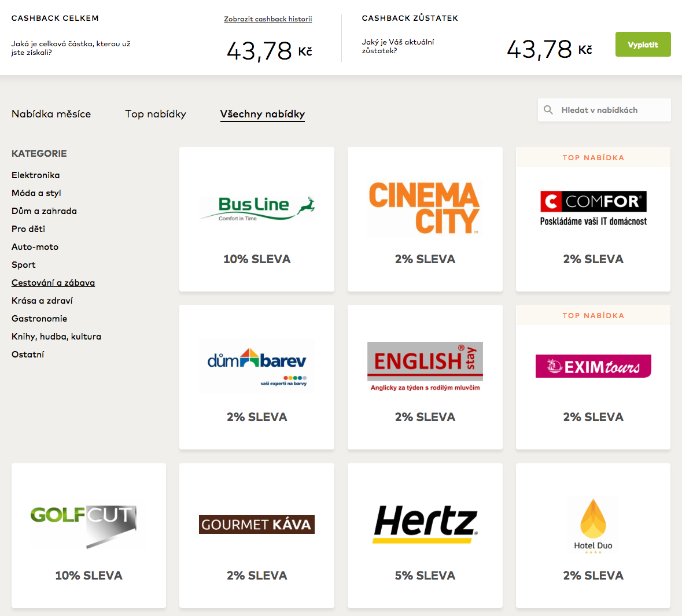The image size is (682, 616).
Task: Open the Gourmet Káva logo offer
Action: tap(257, 524)
